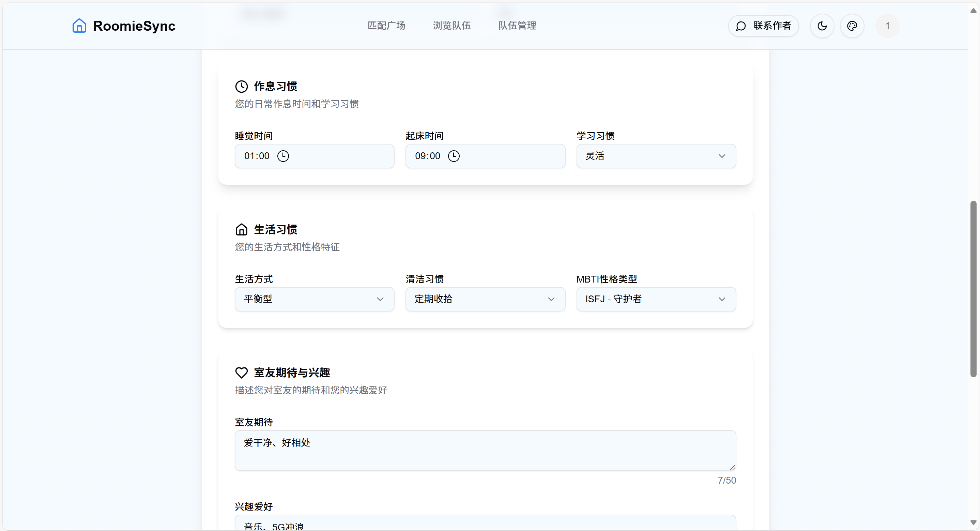Open the 队伍管理 nav tab
Screen dimensions: 980x531
point(517,26)
